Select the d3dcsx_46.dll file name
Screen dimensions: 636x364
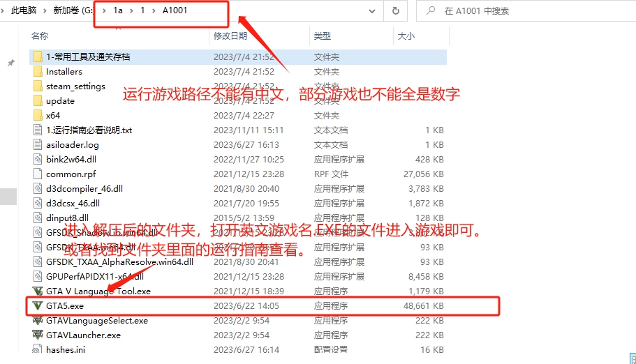[73, 203]
